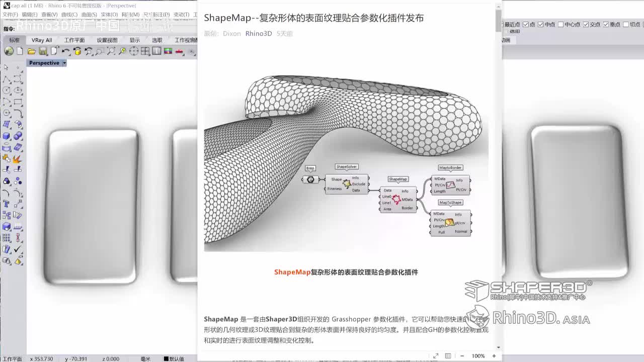Open the 实体(O) menu
The image size is (644, 362).
(109, 15)
